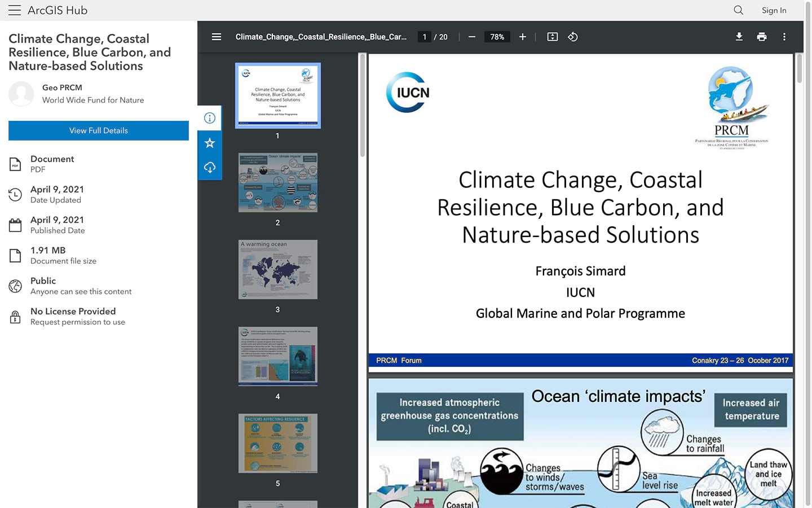Screen dimensions: 812x508
Task: Click the IUCN logo on slide
Action: pyautogui.click(x=408, y=92)
